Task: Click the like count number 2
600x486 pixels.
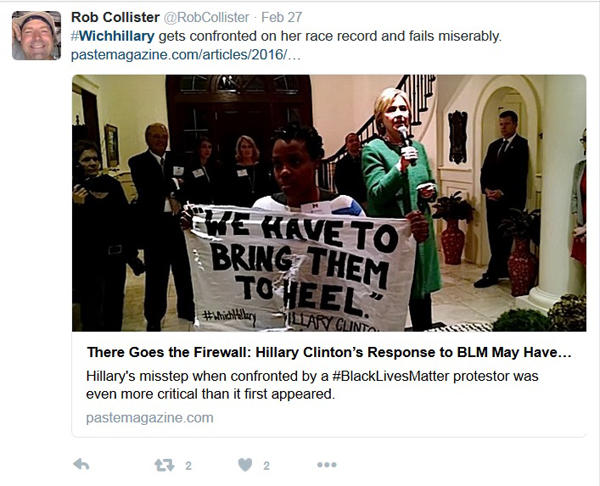Action: (x=267, y=466)
